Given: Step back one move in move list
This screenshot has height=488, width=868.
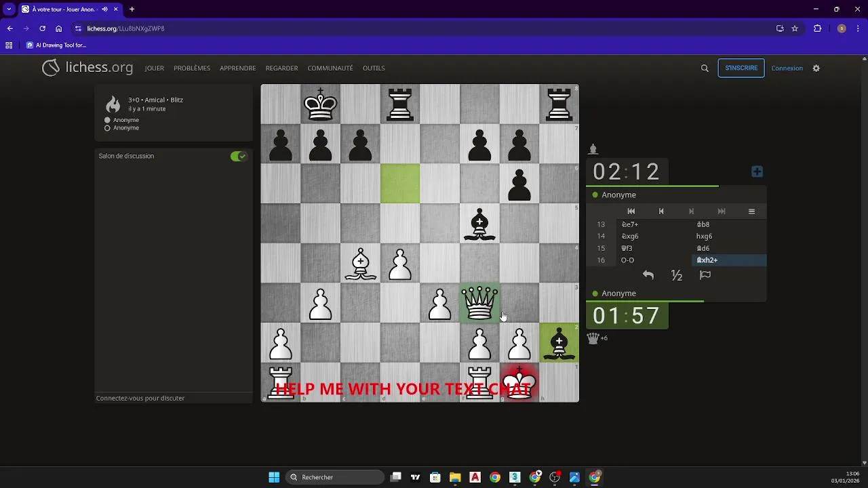Looking at the screenshot, I should (661, 211).
